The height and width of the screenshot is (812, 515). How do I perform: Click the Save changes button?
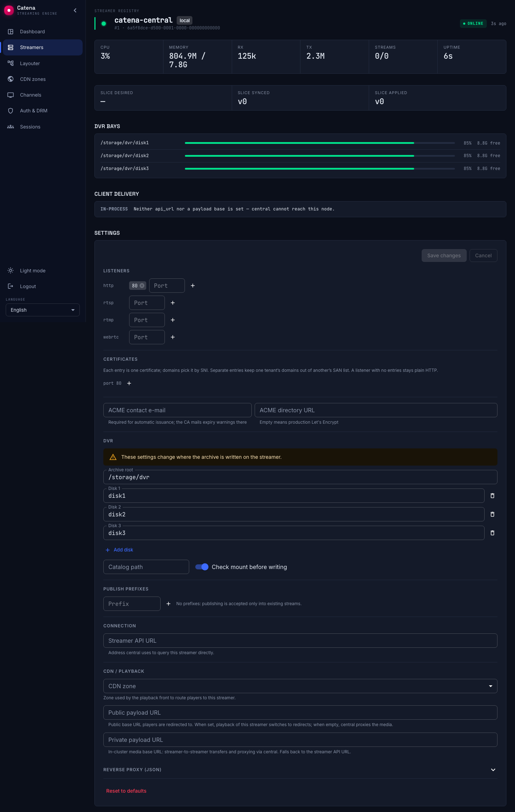pyautogui.click(x=444, y=256)
